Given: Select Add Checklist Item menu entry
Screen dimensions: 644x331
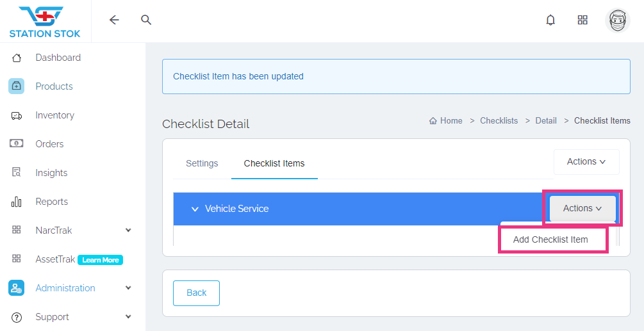Looking at the screenshot, I should (x=550, y=239).
